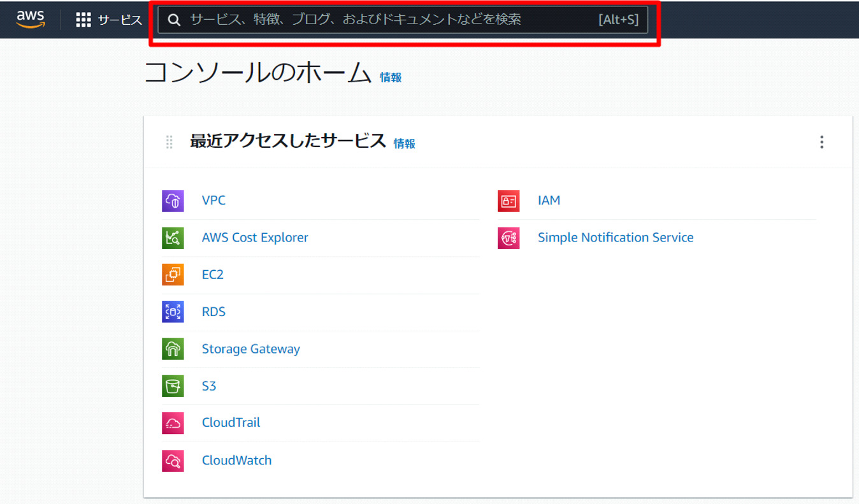This screenshot has height=504, width=859.
Task: Open the Simple Notification Service link
Action: tap(616, 237)
